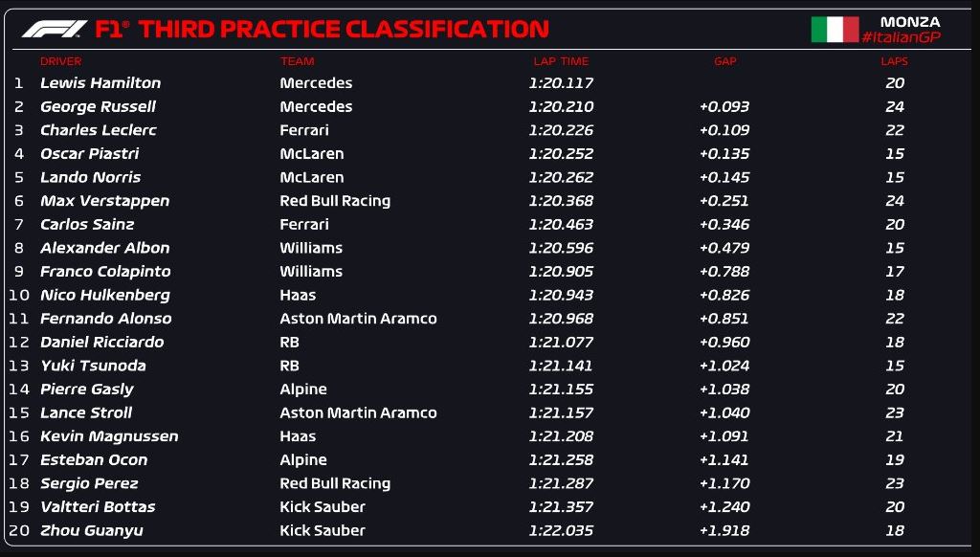This screenshot has height=557, width=980.
Task: Click driver name Lewis Hamilton
Action: point(100,83)
